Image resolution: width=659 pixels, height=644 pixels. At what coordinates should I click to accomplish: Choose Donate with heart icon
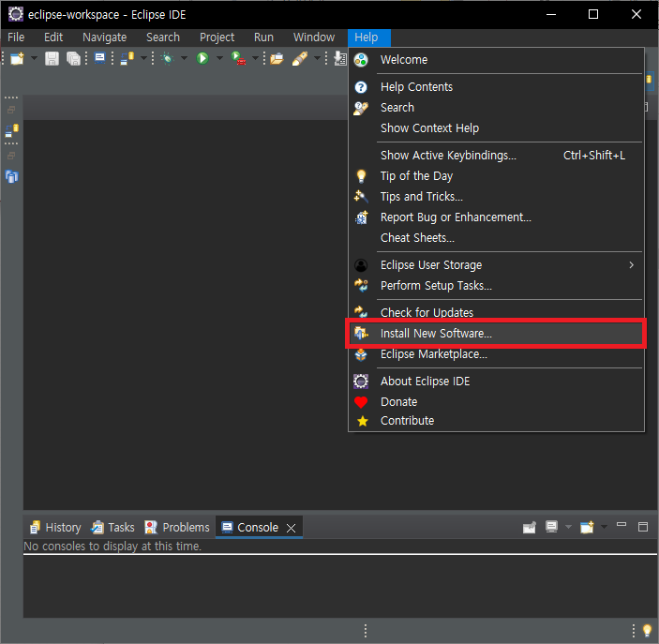(x=496, y=402)
